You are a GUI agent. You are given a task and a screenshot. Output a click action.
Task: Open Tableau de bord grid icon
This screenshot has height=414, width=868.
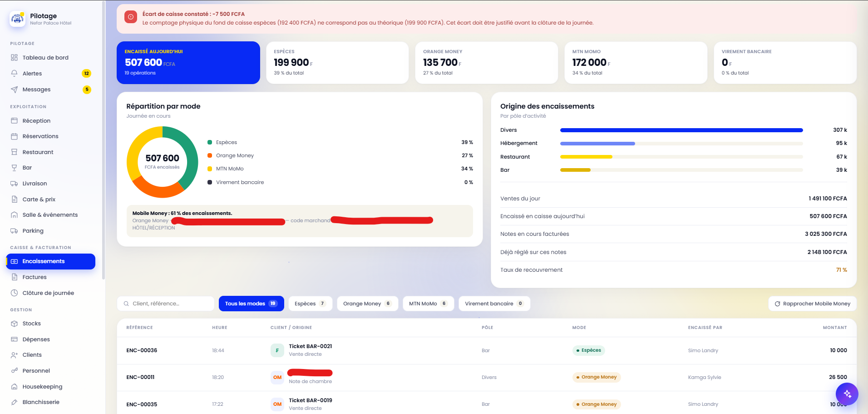point(14,58)
